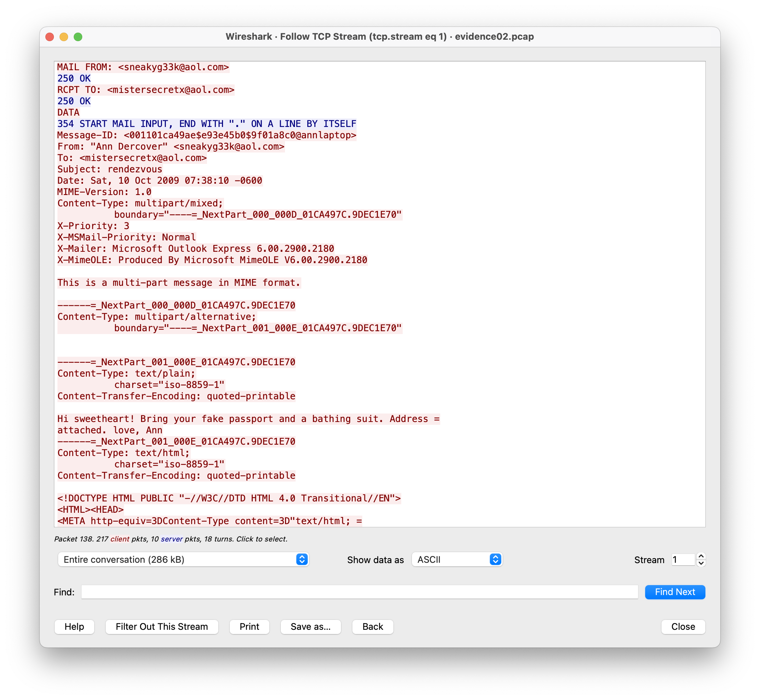Click the MIME-Version: 1.0 line
760x700 pixels.
click(105, 192)
